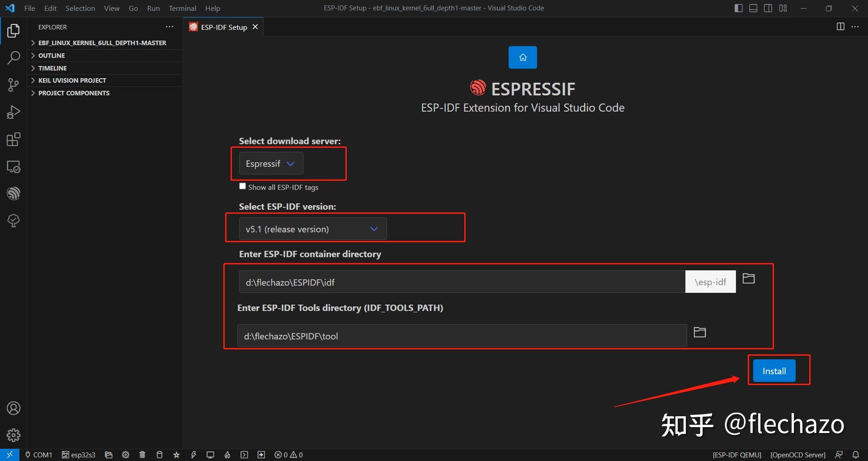Open SDK configuration editor gear in status bar
Screen dimensions: 868x461
[126, 455]
